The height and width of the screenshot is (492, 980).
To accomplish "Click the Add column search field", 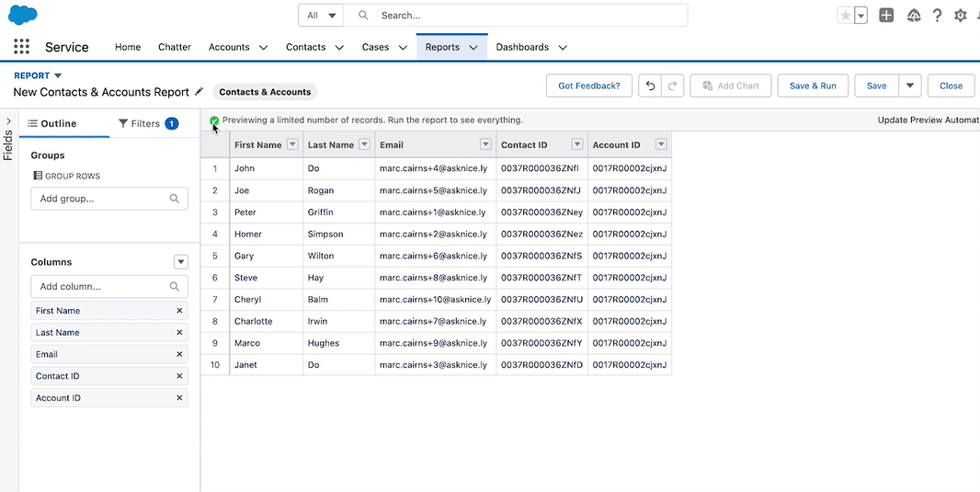I will coord(103,287).
